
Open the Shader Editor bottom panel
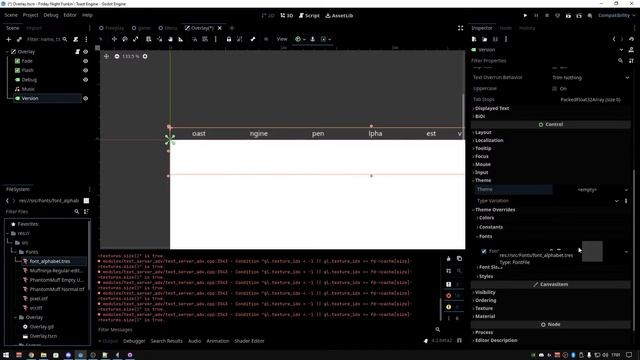[249, 341]
